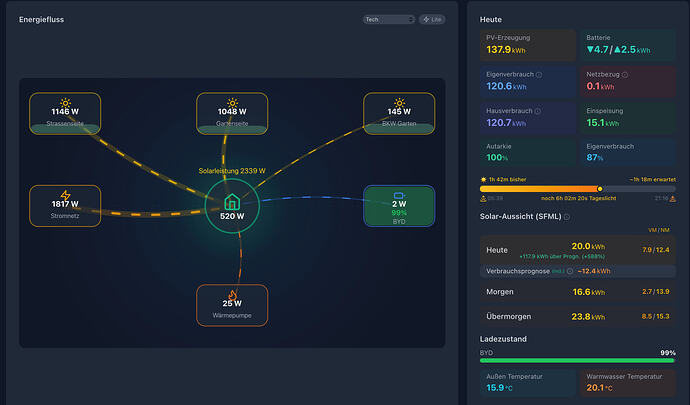Click info icon beside Netzbezug

(x=624, y=75)
